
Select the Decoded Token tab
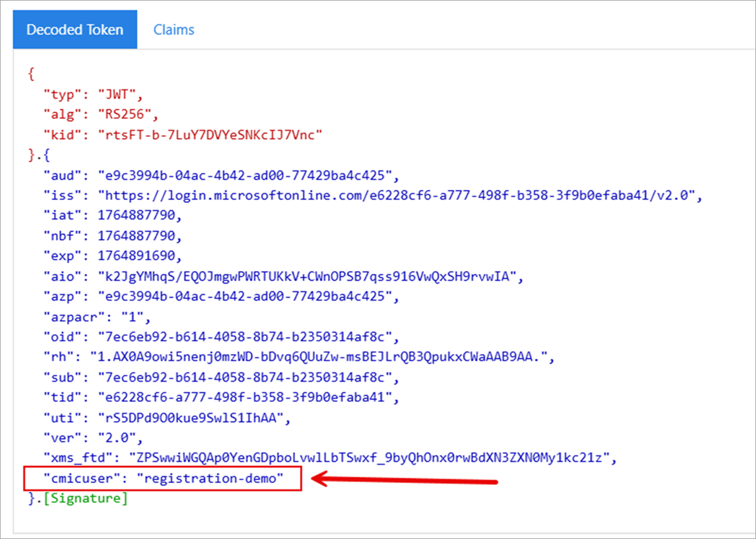(74, 29)
